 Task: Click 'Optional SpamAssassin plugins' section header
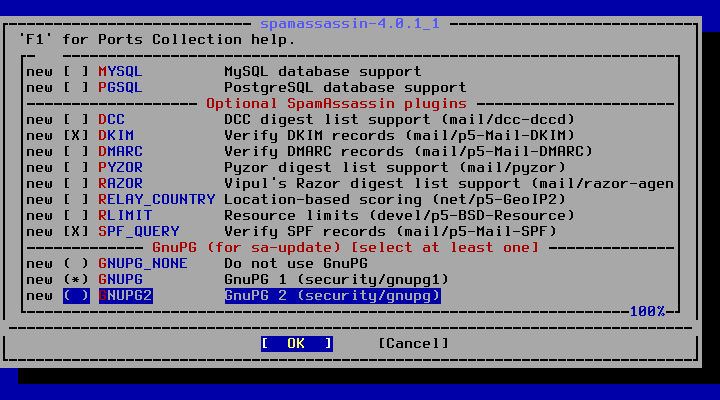pyautogui.click(x=337, y=104)
